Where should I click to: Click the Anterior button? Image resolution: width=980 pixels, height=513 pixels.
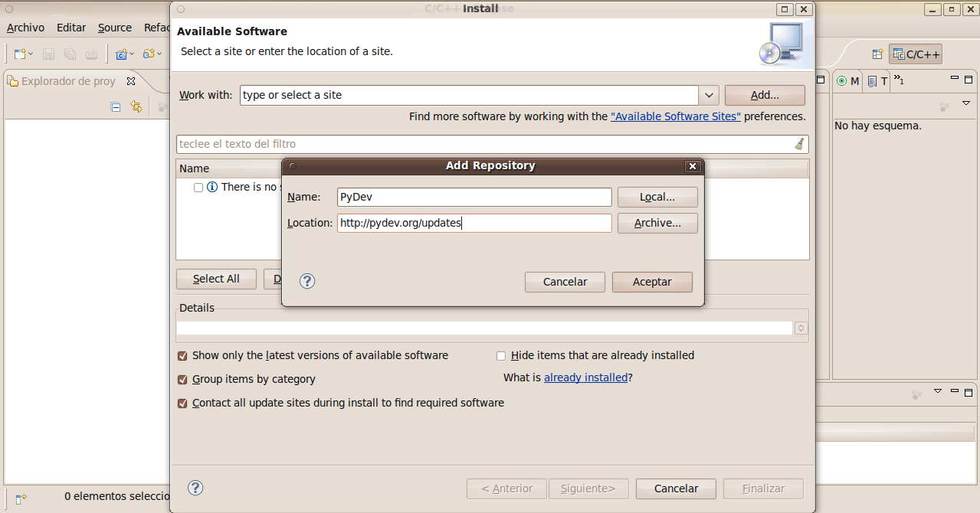[506, 488]
